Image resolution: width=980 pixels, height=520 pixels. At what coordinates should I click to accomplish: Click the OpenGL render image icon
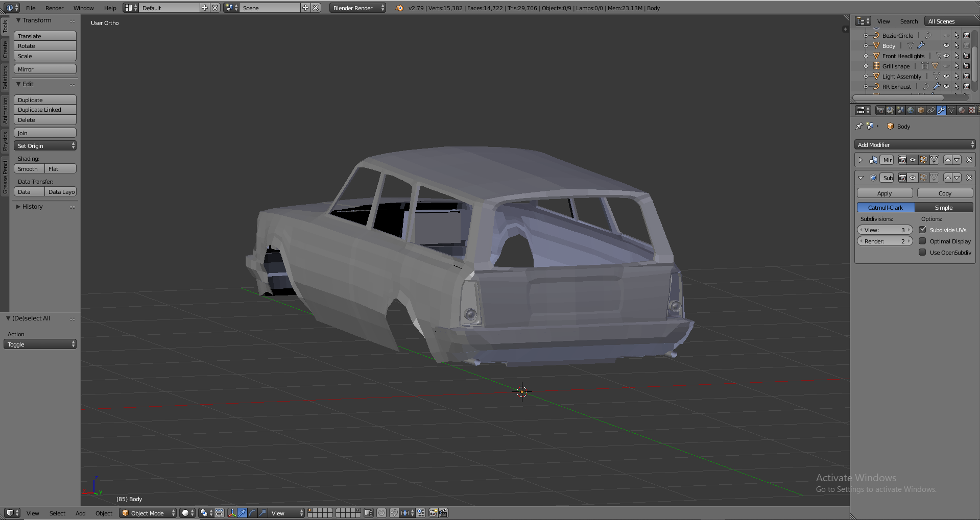[x=433, y=513]
